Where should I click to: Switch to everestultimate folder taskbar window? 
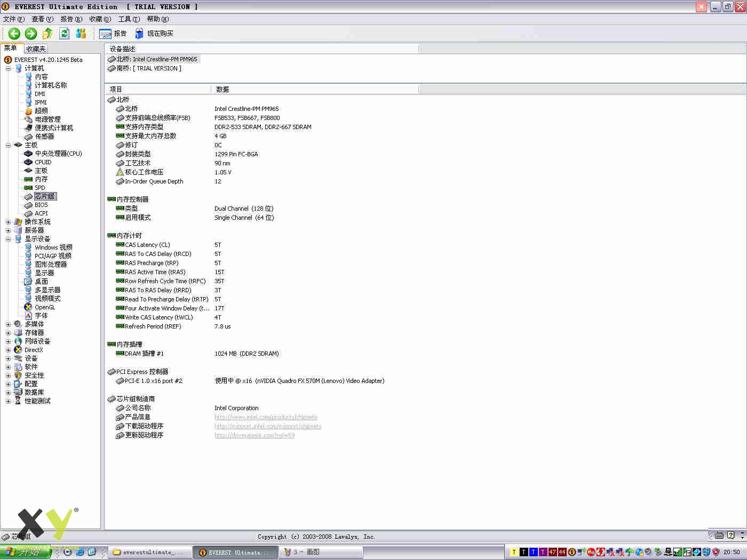[x=150, y=552]
